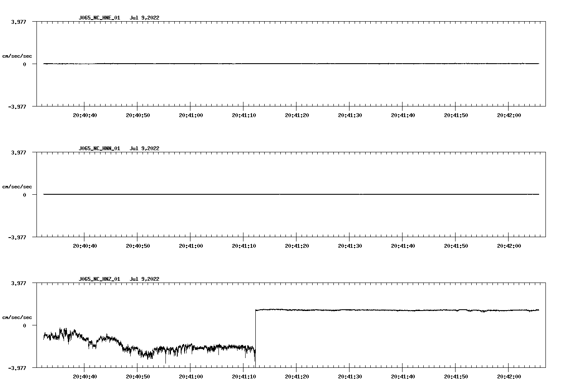Screen dimensions: 576x392
Task: Select the 3.977 upper limit on HNE axis
Action: [18, 22]
